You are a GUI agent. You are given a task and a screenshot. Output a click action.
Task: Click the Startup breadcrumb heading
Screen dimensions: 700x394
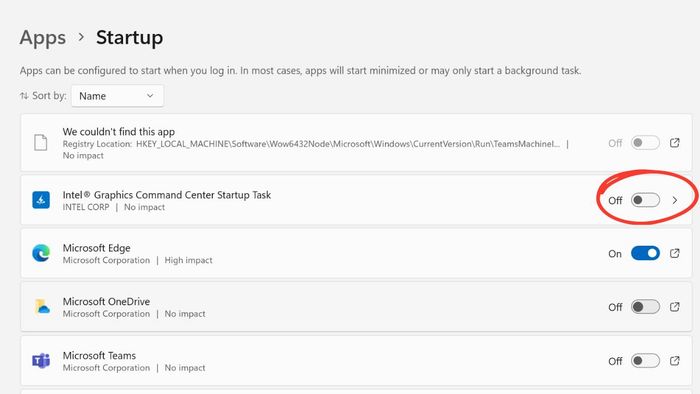[x=129, y=37]
